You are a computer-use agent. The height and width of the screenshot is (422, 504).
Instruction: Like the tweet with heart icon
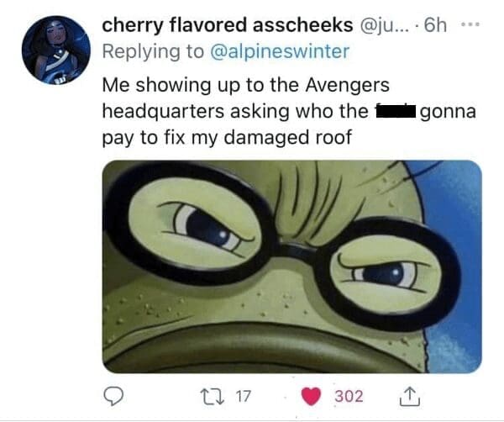[x=311, y=396]
